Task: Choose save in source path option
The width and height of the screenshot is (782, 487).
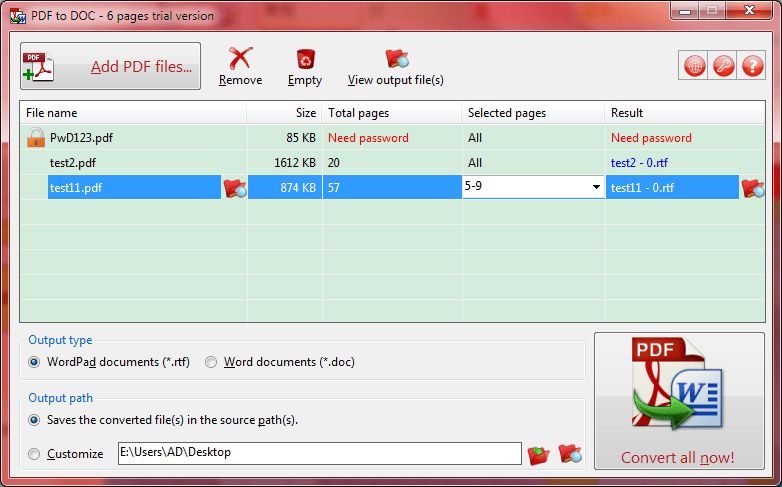Action: (x=35, y=420)
